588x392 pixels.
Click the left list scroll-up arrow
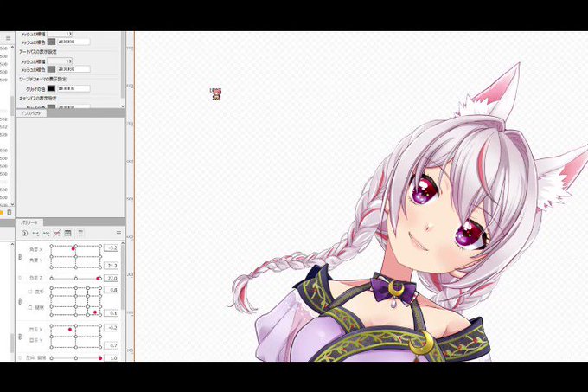coord(12,48)
